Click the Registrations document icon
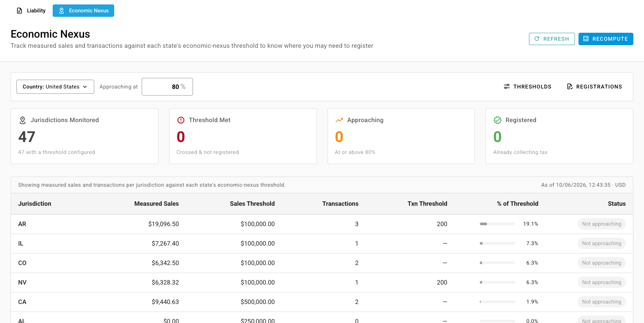This screenshot has height=323, width=644. (570, 87)
